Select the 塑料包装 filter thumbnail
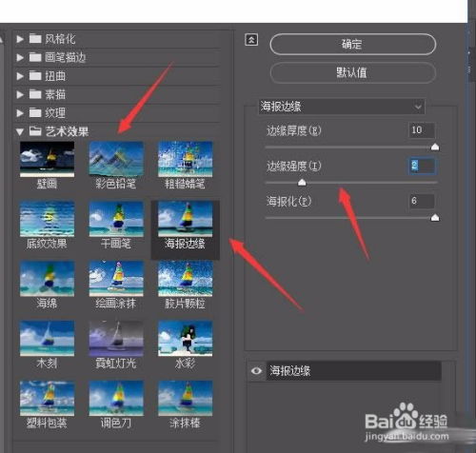Viewport: 476px width, 453px height. (47, 398)
